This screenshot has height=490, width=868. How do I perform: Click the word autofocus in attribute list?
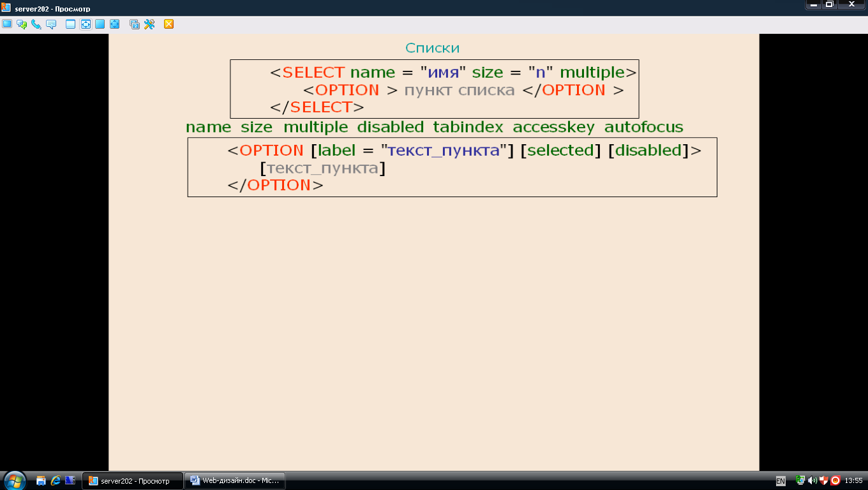(644, 127)
